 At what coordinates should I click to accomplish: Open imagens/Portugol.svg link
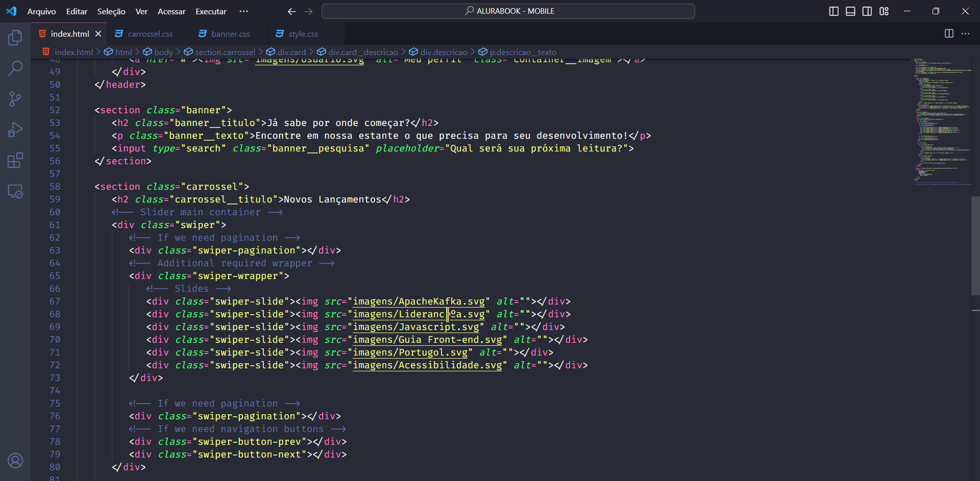(x=410, y=352)
